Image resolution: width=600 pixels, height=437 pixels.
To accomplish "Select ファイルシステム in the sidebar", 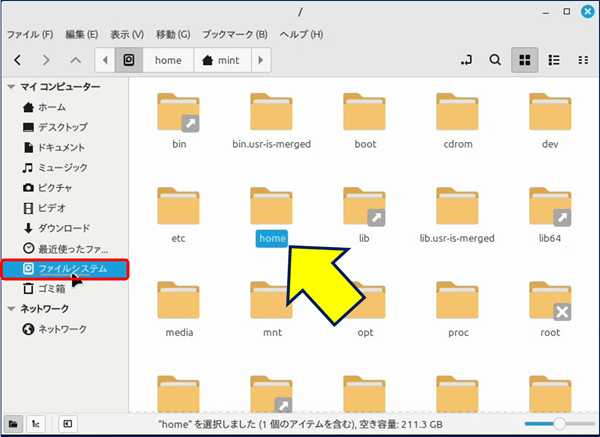I will pos(65,269).
